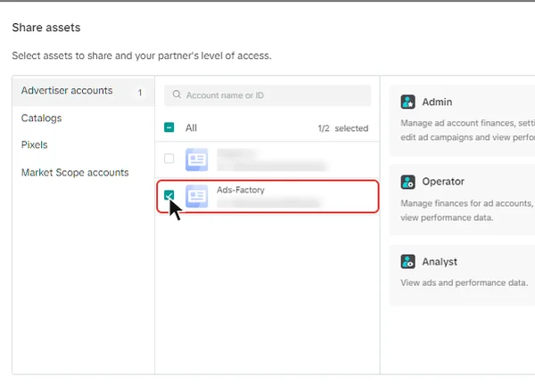Click the Ads-Factory account card icon
This screenshot has width=535, height=392.
click(x=196, y=196)
